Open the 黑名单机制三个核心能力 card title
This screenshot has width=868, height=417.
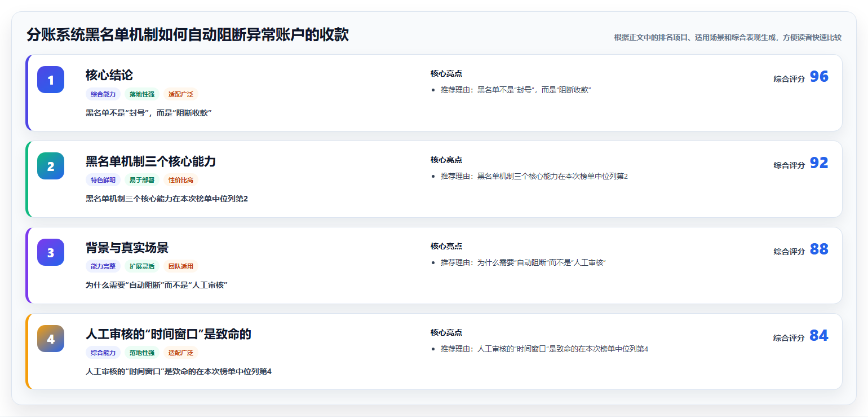[x=150, y=161]
